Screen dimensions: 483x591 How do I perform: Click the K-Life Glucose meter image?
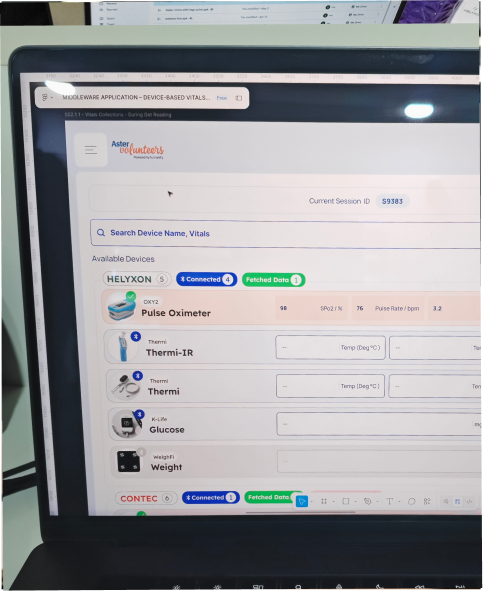[x=127, y=424]
